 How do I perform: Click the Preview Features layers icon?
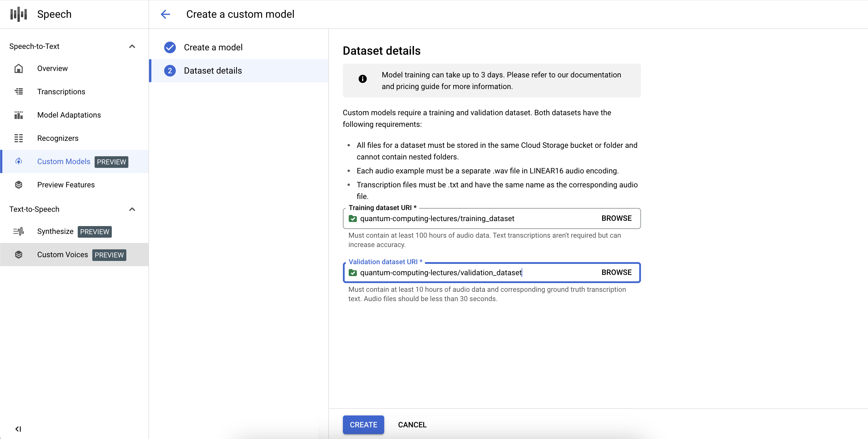point(19,184)
